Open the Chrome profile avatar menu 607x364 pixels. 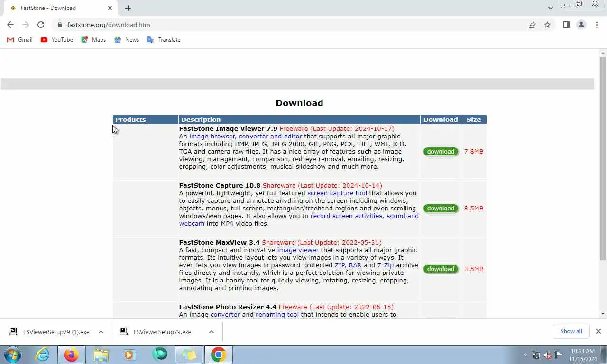[581, 25]
